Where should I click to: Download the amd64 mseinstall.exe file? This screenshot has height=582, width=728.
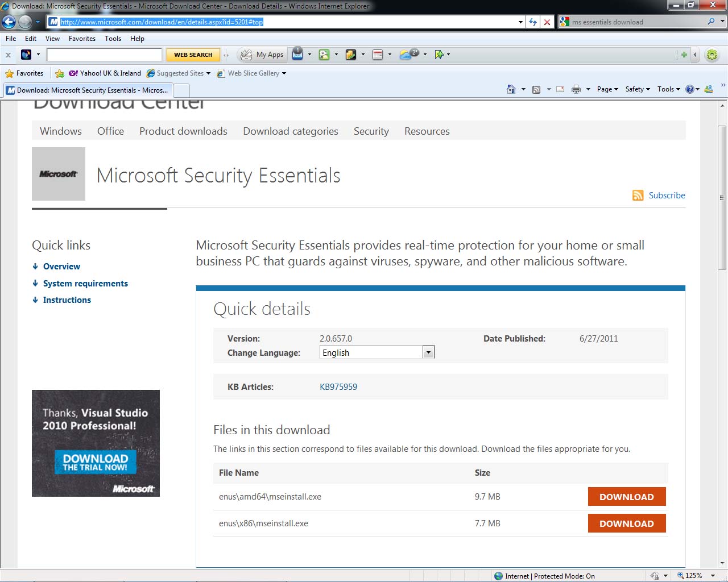click(627, 497)
